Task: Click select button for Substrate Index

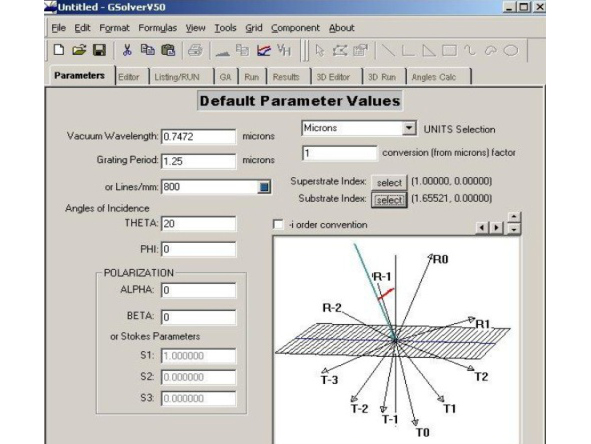Action: click(389, 200)
